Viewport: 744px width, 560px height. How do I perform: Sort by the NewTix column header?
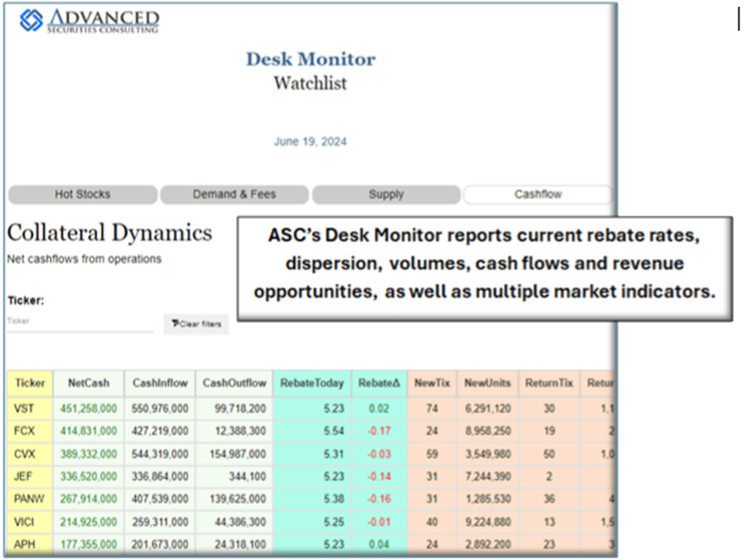(432, 383)
